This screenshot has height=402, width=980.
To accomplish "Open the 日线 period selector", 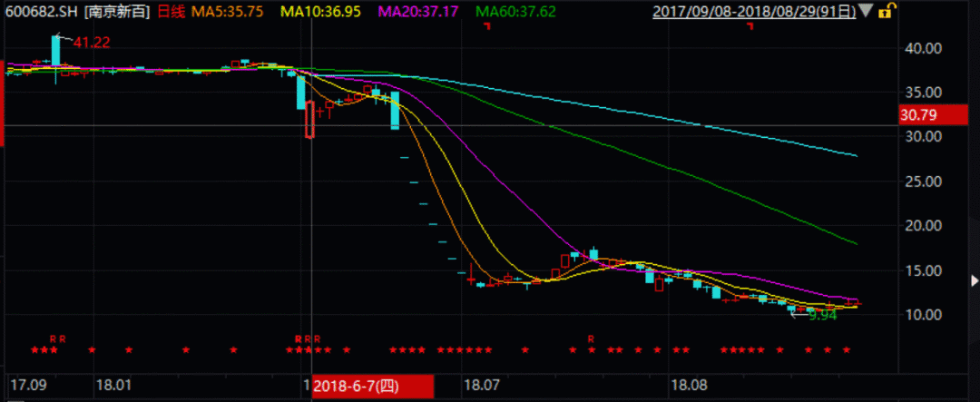I will 171,12.
